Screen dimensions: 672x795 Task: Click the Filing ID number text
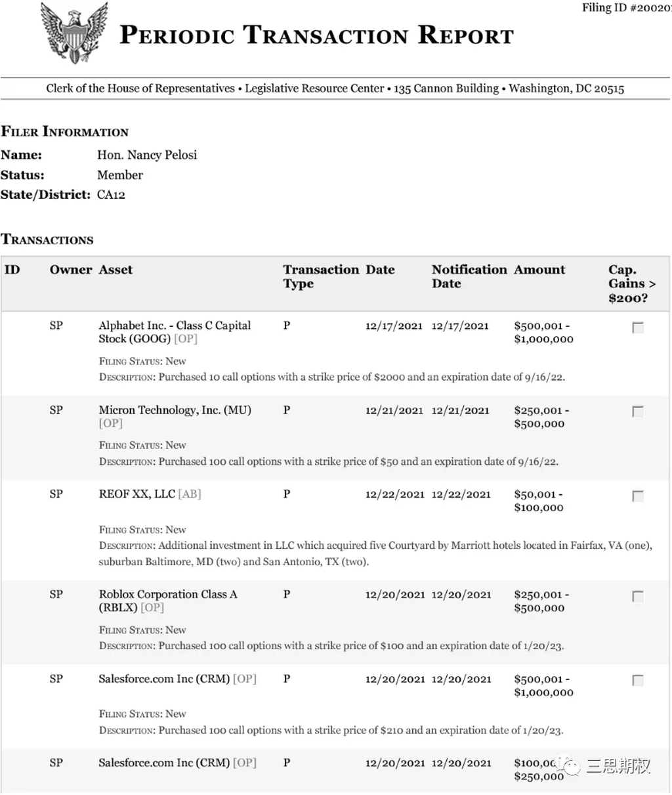[x=627, y=8]
